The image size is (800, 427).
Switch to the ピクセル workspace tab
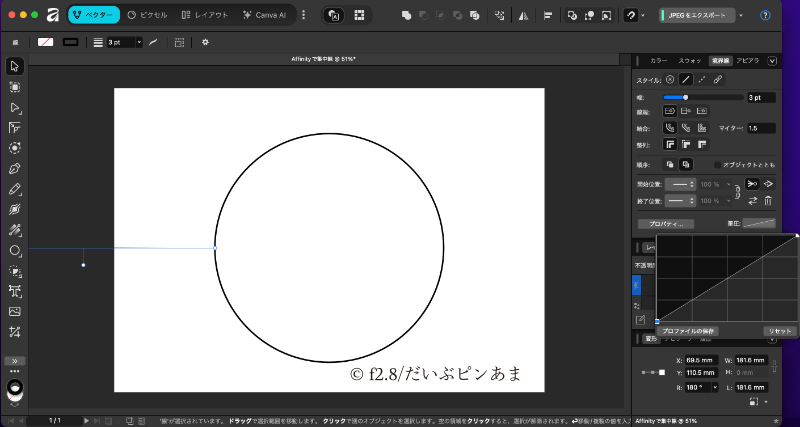(147, 16)
